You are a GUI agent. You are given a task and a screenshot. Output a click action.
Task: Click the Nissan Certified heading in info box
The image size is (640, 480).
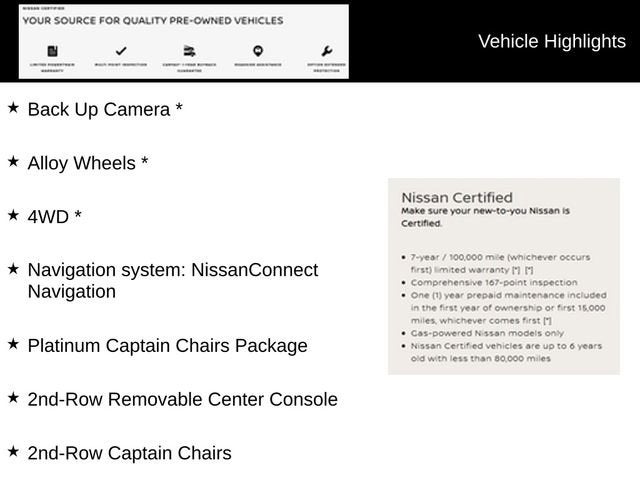[x=457, y=198]
